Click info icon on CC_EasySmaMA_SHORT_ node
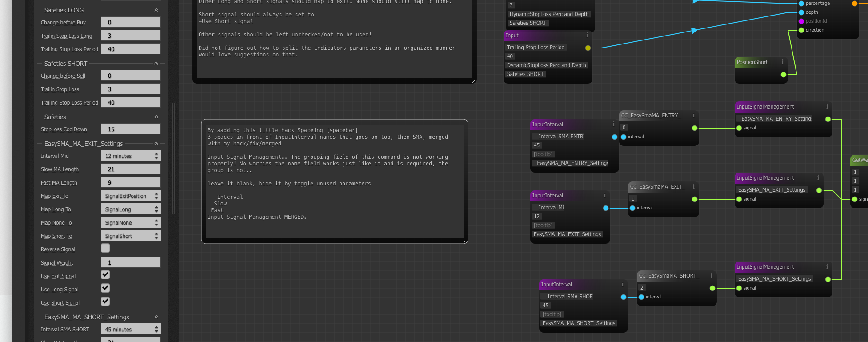This screenshot has width=868, height=342. click(711, 276)
